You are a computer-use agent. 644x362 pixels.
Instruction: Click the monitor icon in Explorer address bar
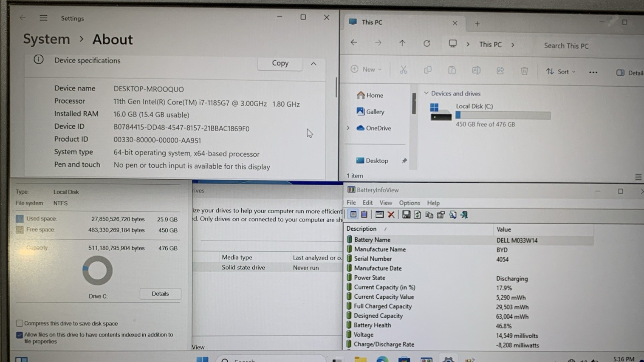tap(453, 44)
